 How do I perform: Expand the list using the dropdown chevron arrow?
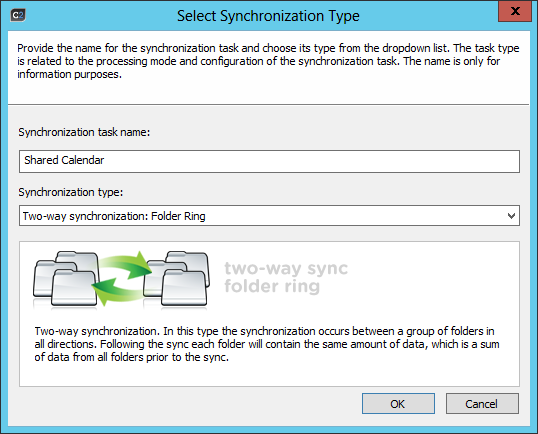[x=511, y=216]
